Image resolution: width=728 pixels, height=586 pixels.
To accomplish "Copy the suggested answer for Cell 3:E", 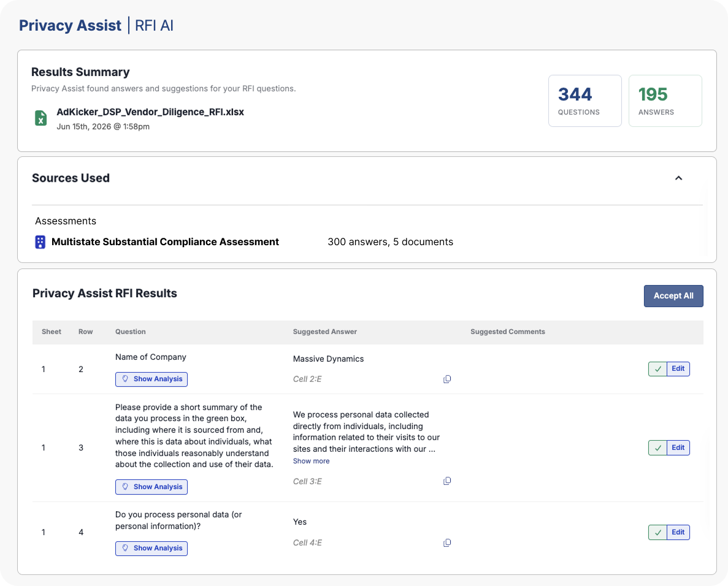I will point(447,481).
